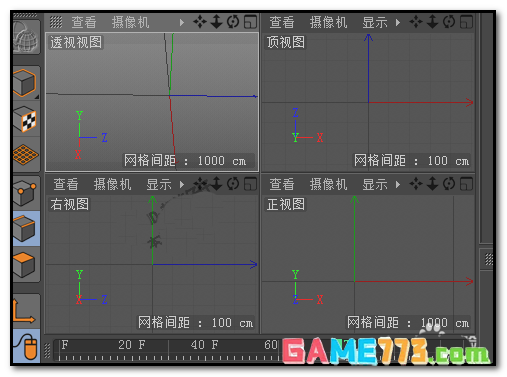Click the 透视视图 viewport label

click(x=76, y=42)
